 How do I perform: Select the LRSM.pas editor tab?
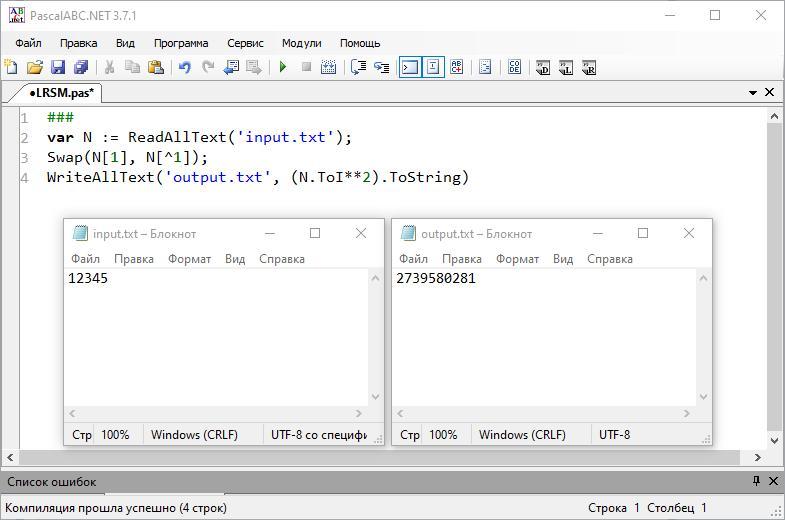point(61,93)
